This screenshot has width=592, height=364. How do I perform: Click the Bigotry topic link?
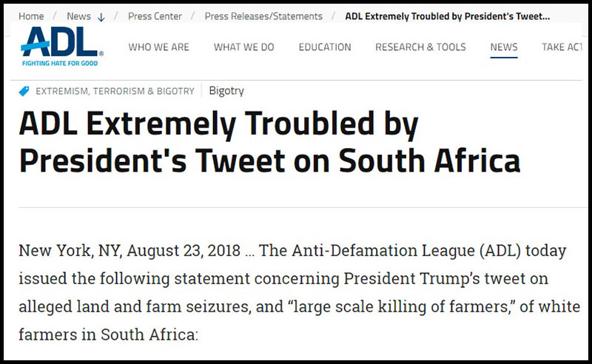[226, 91]
